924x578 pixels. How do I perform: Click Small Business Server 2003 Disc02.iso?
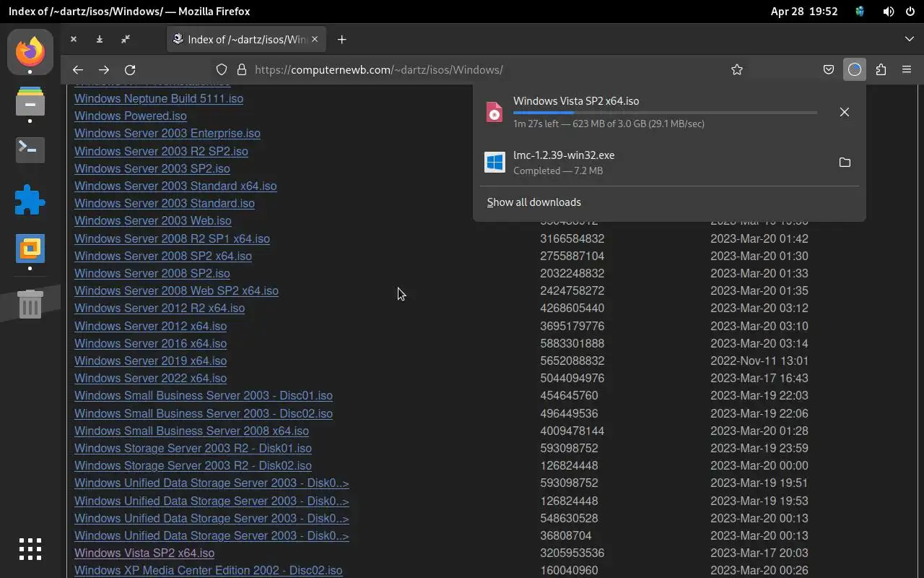tap(204, 413)
